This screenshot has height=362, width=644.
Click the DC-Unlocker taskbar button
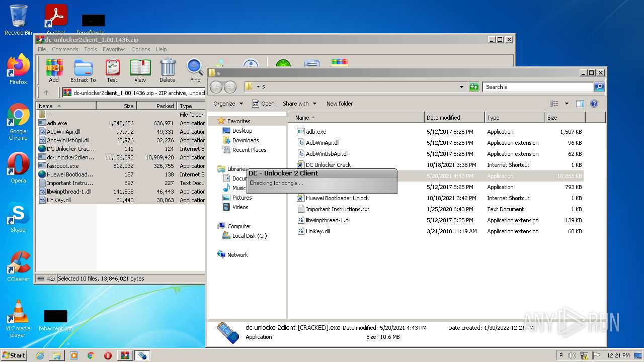[x=142, y=355]
